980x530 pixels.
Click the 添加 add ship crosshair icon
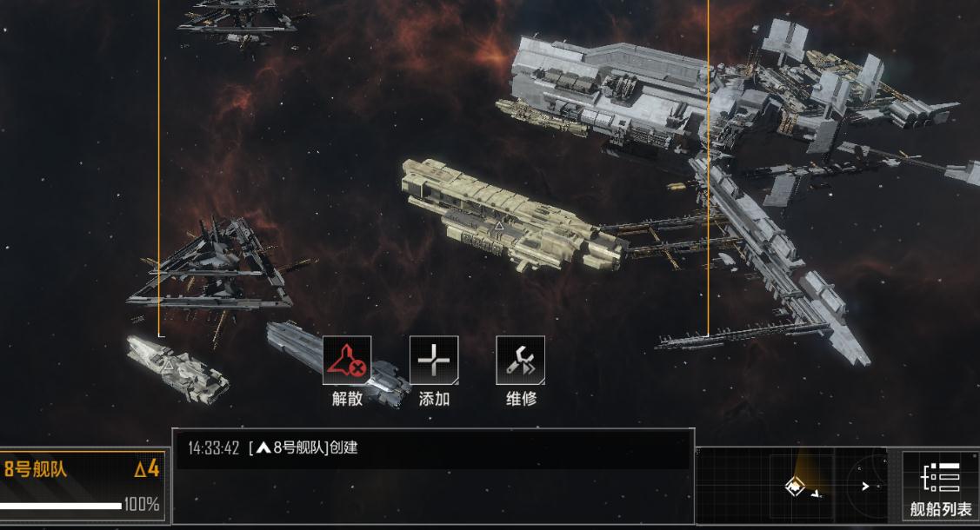pyautogui.click(x=434, y=361)
